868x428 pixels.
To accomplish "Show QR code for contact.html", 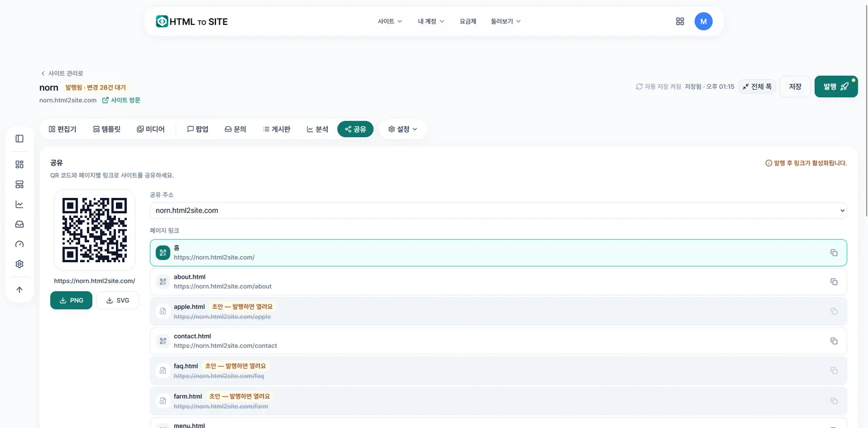I will pos(163,341).
